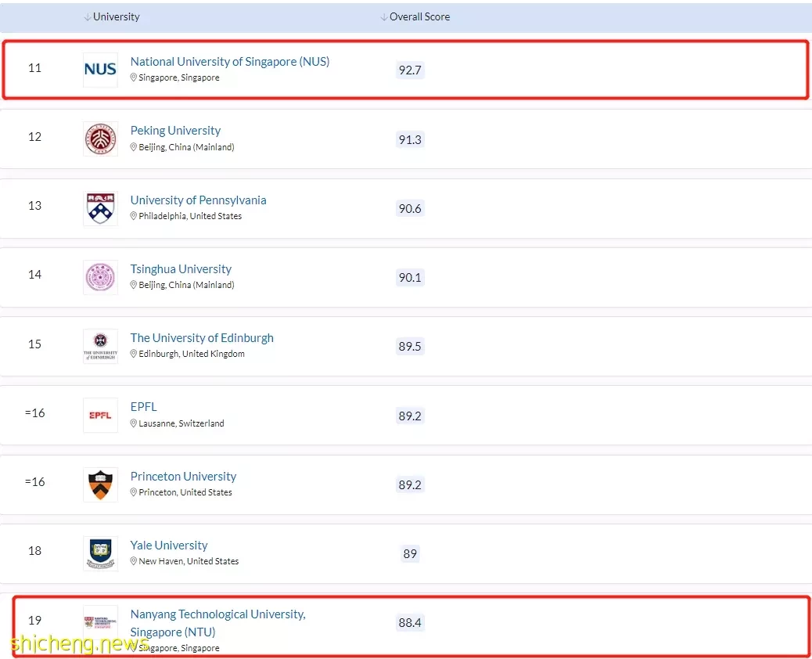
Task: Open the EPFL university link
Action: [143, 407]
